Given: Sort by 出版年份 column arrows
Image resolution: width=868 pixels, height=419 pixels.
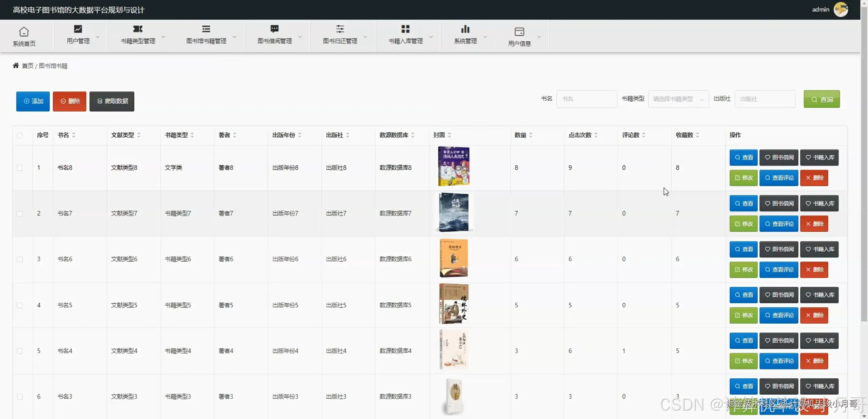Looking at the screenshot, I should (x=300, y=135).
